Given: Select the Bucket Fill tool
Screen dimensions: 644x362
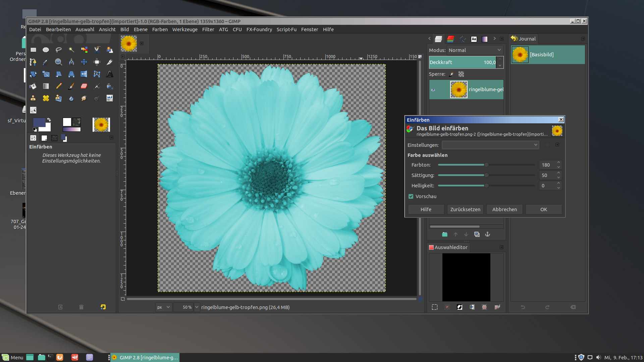Looking at the screenshot, I should [33, 86].
